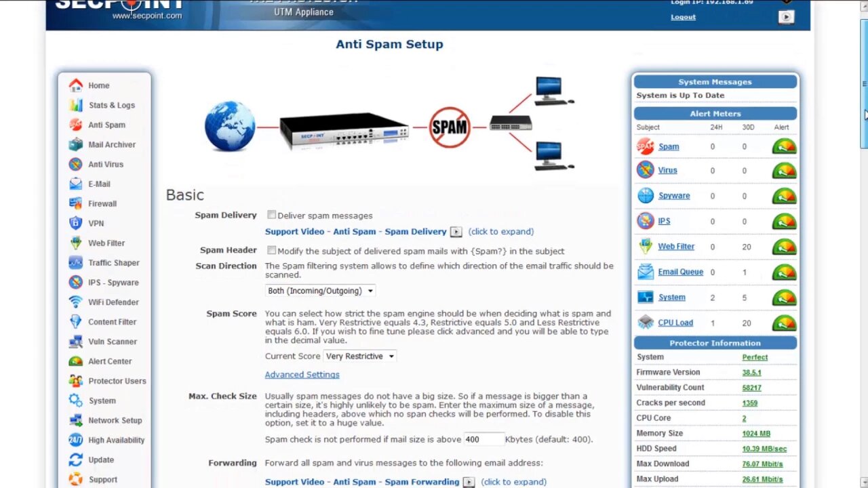
Task: Click the CPU Load chip icon
Action: pyautogui.click(x=645, y=323)
